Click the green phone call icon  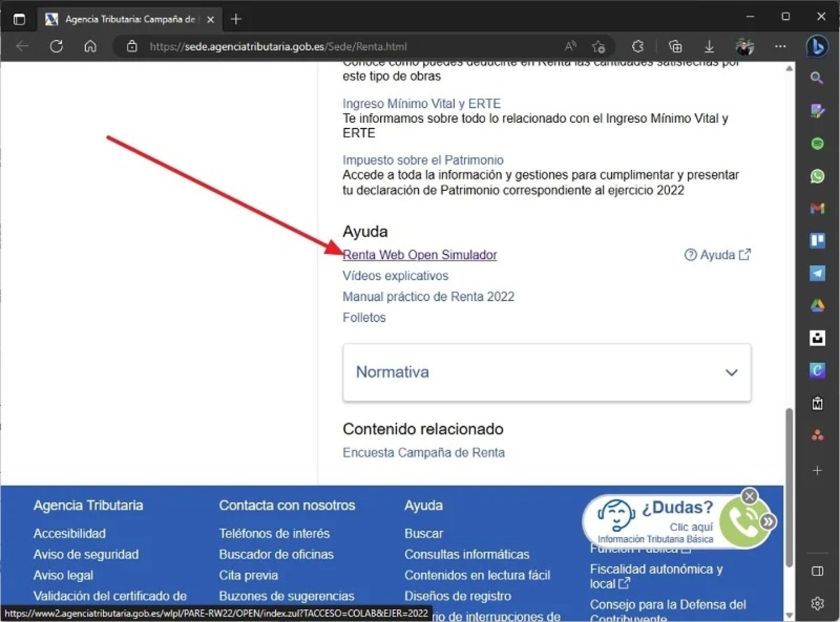tap(742, 522)
